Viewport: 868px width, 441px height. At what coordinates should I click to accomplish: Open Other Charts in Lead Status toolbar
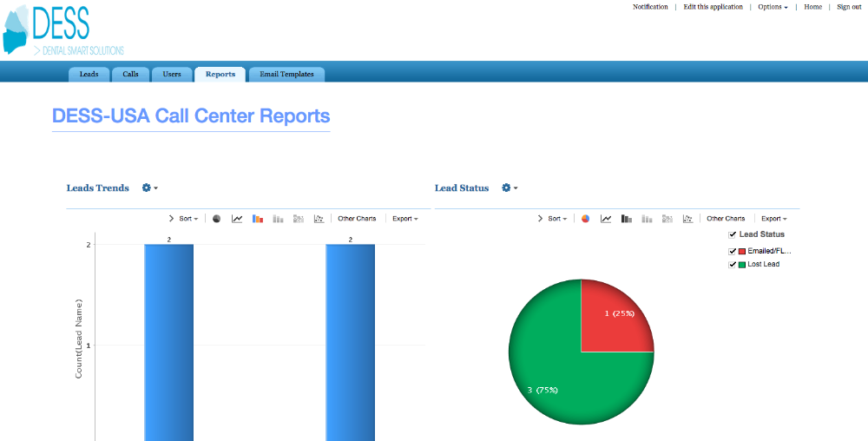(x=726, y=219)
